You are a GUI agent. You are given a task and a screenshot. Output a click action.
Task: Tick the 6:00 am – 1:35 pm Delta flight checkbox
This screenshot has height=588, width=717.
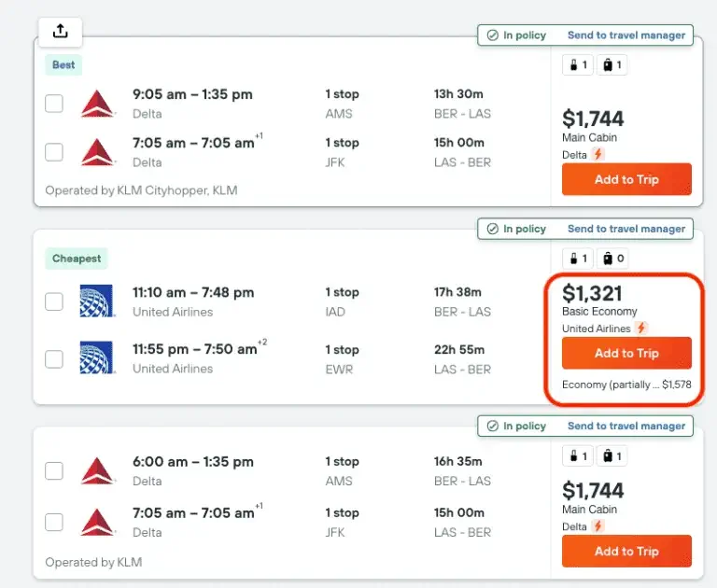point(54,471)
